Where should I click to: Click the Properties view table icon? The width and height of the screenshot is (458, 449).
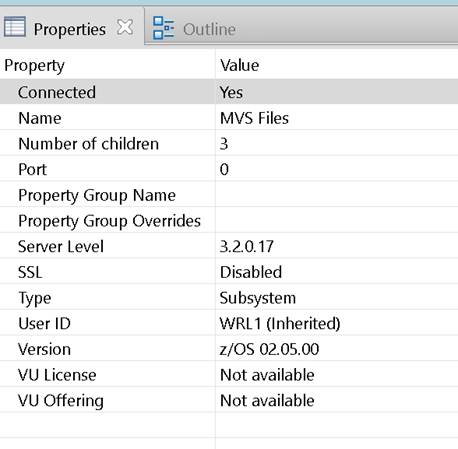[14, 27]
